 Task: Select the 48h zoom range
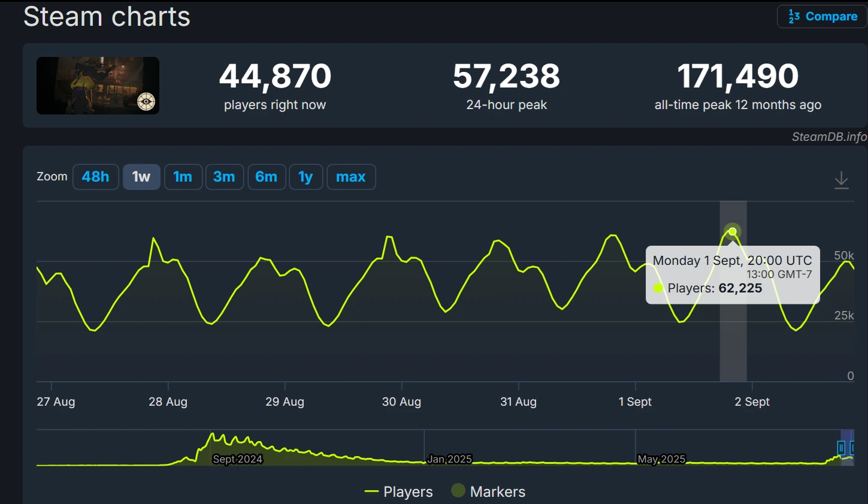point(96,177)
